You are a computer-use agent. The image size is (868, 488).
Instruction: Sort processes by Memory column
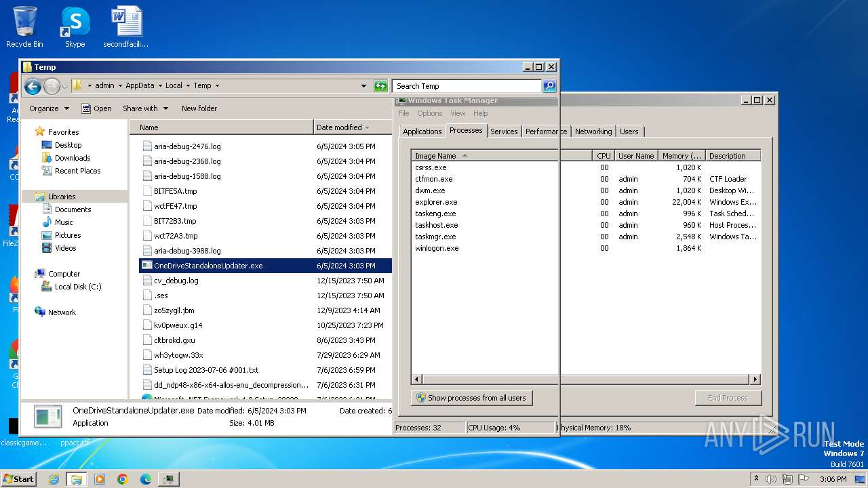tap(682, 156)
